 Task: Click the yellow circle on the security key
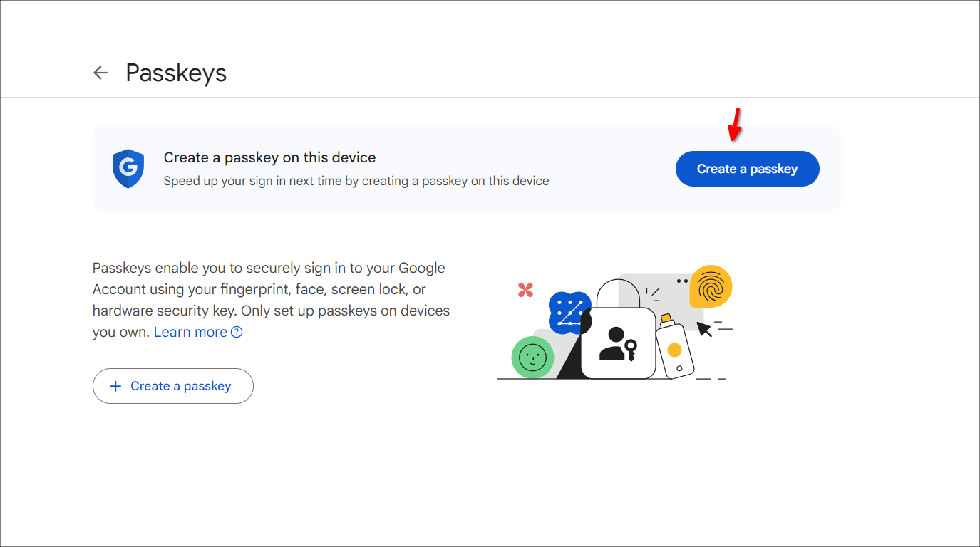click(x=676, y=350)
